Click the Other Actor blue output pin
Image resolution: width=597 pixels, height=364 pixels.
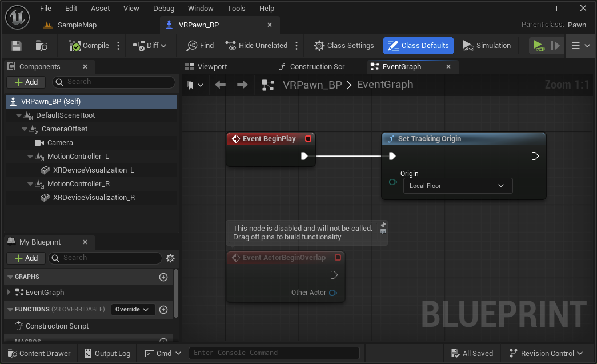coord(333,293)
